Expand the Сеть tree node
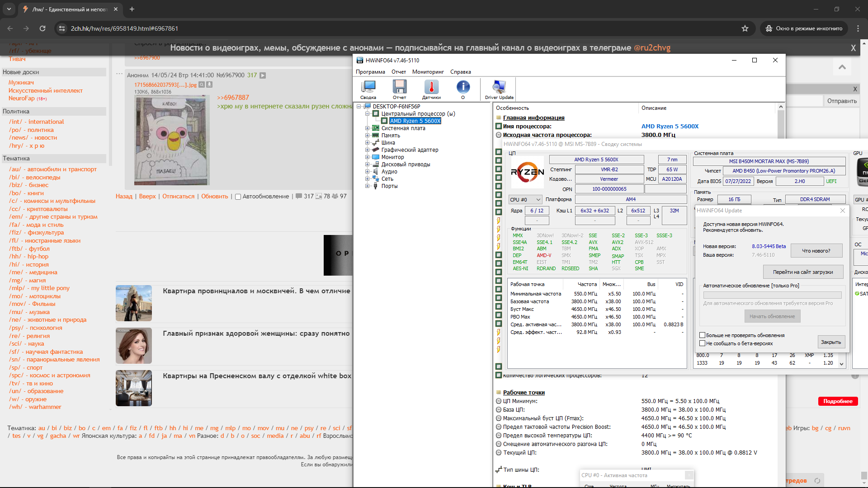This screenshot has width=868, height=488. (368, 179)
